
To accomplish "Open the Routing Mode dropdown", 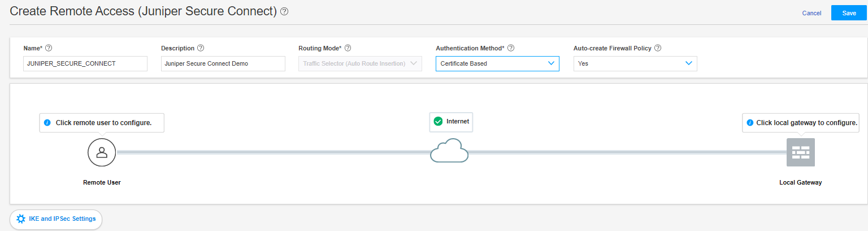I will tap(360, 63).
